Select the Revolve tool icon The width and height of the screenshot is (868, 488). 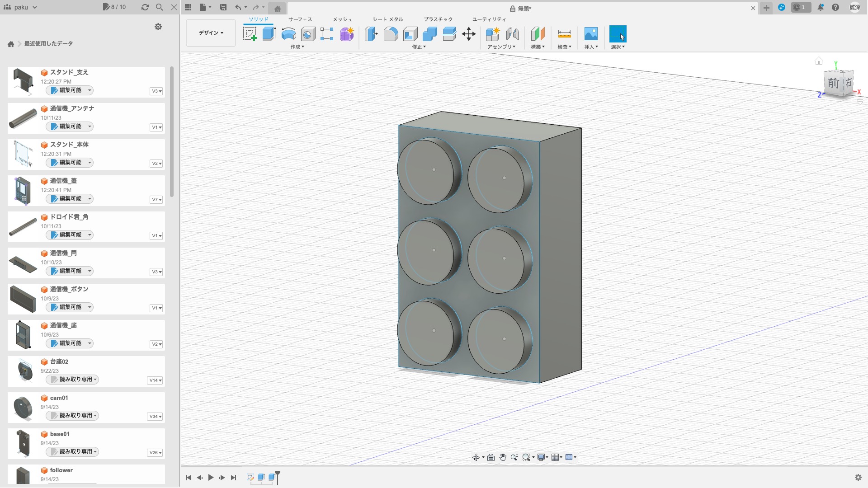[288, 34]
